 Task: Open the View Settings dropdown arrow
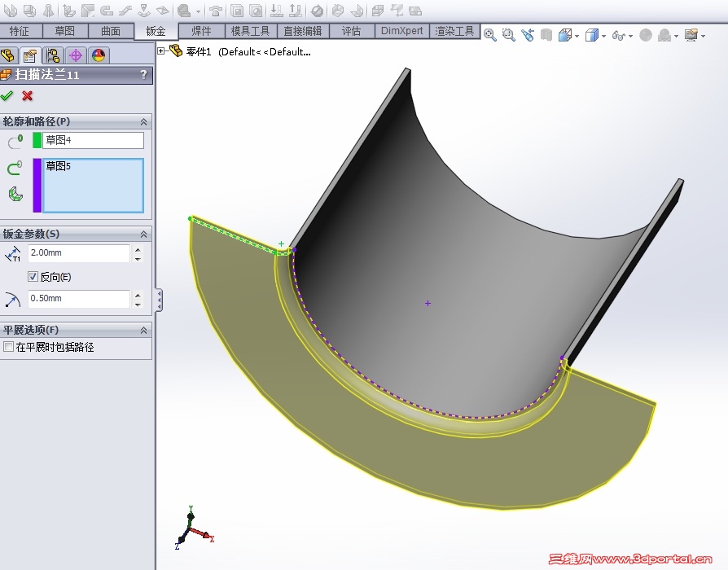coord(704,36)
